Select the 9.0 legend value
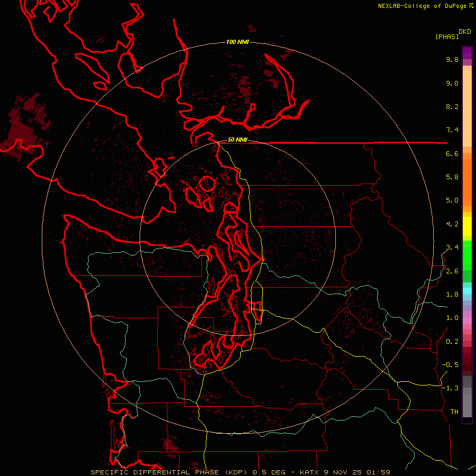Image resolution: width=476 pixels, height=476 pixels. (x=452, y=84)
